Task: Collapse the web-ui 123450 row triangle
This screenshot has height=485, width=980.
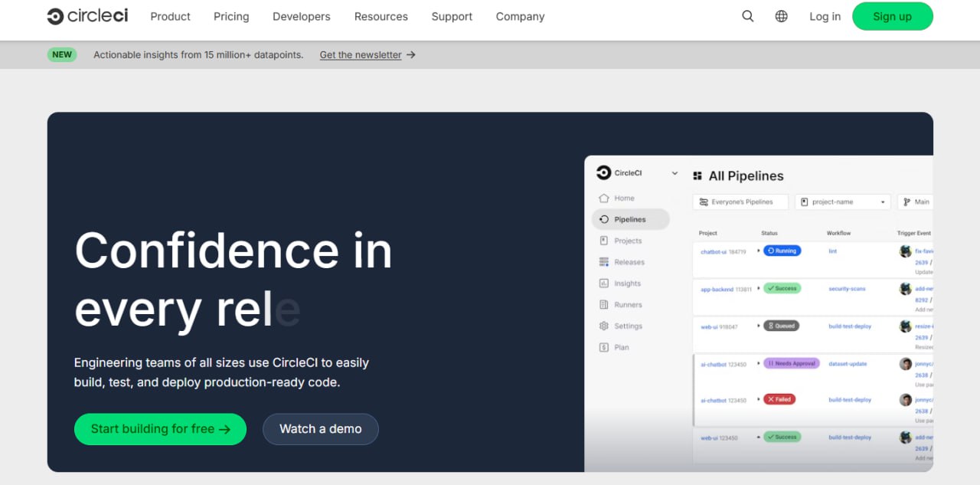Action: pyautogui.click(x=759, y=437)
